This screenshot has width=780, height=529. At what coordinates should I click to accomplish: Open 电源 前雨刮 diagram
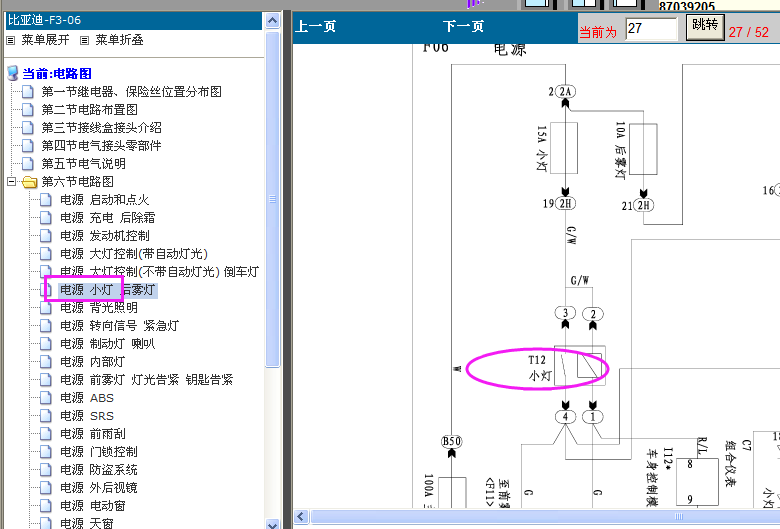point(93,433)
